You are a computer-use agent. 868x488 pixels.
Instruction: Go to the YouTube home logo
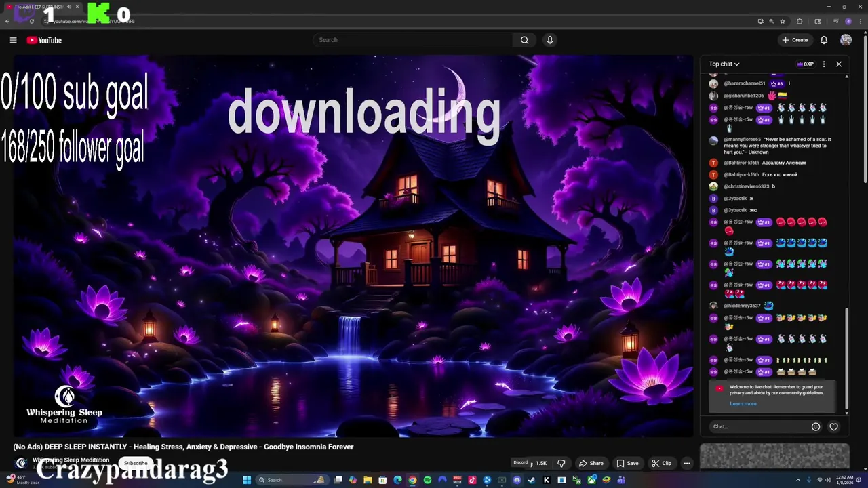44,40
